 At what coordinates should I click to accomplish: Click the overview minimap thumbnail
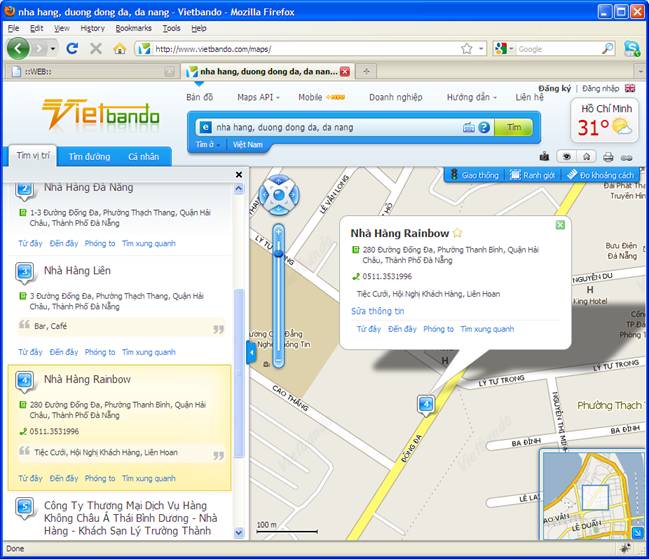592,496
